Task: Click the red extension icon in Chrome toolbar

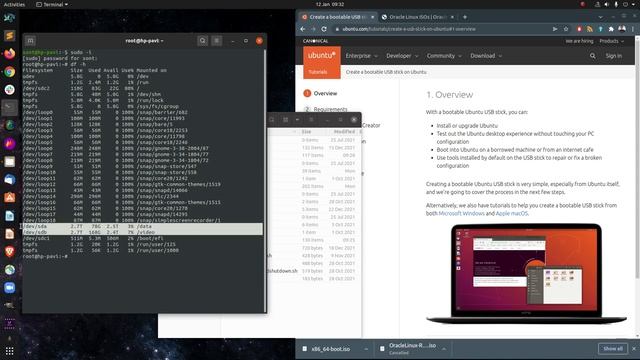Action: [x=579, y=29]
